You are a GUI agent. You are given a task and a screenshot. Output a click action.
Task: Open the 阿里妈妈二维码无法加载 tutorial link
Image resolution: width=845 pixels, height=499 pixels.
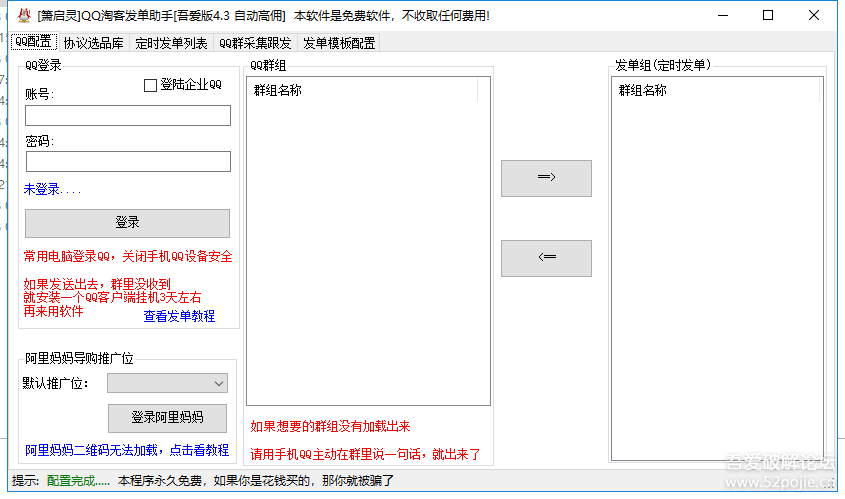click(x=127, y=450)
